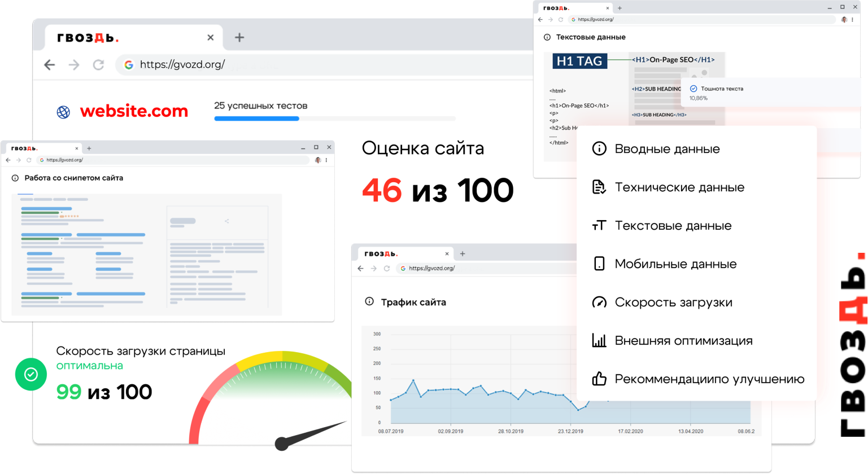The width and height of the screenshot is (868, 474).
Task: Open Мобильные данные menu entry
Action: click(x=675, y=264)
